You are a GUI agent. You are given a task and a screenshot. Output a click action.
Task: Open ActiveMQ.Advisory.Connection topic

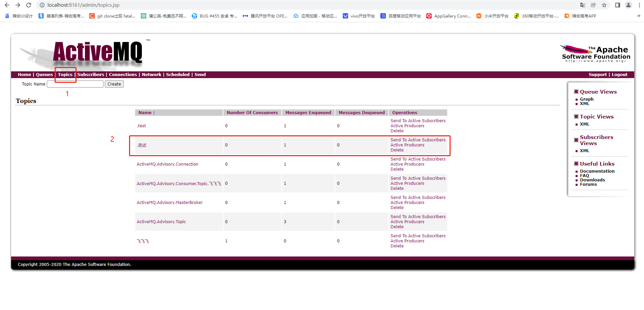[x=167, y=164]
